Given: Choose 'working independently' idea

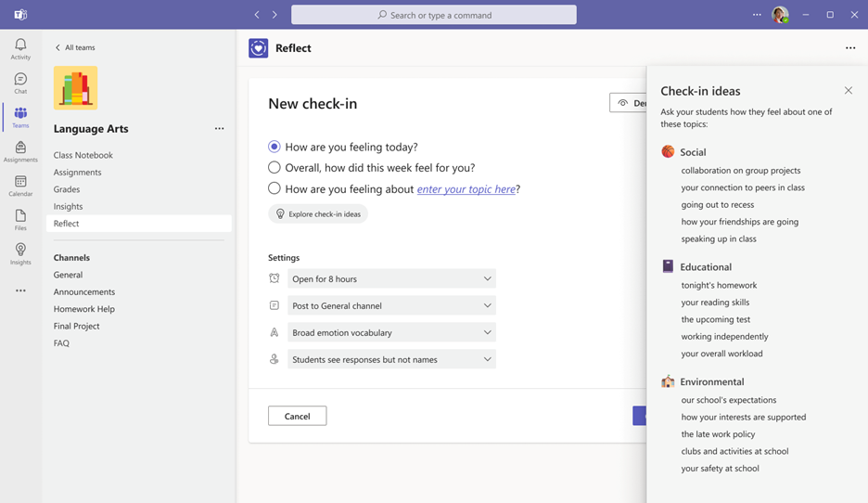Looking at the screenshot, I should [x=724, y=337].
